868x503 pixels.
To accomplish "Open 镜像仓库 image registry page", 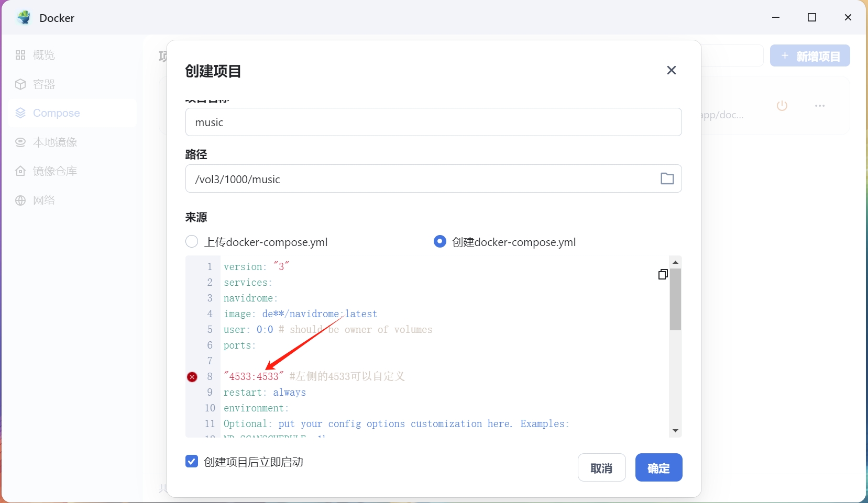I will 72,171.
